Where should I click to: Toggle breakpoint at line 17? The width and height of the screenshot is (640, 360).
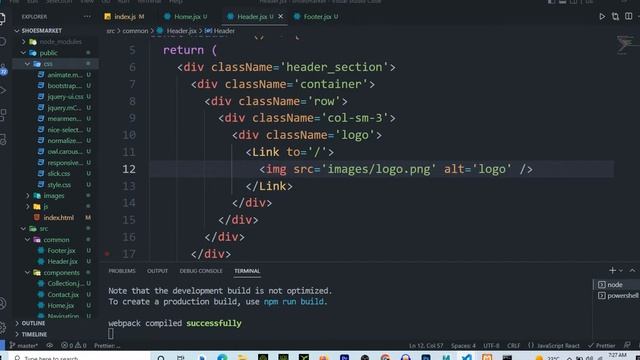(x=107, y=254)
